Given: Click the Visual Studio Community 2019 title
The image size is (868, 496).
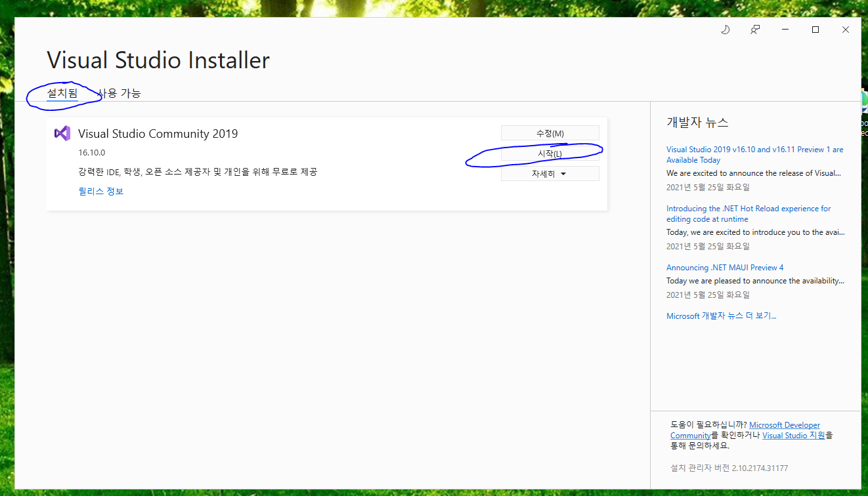Looking at the screenshot, I should click(158, 134).
